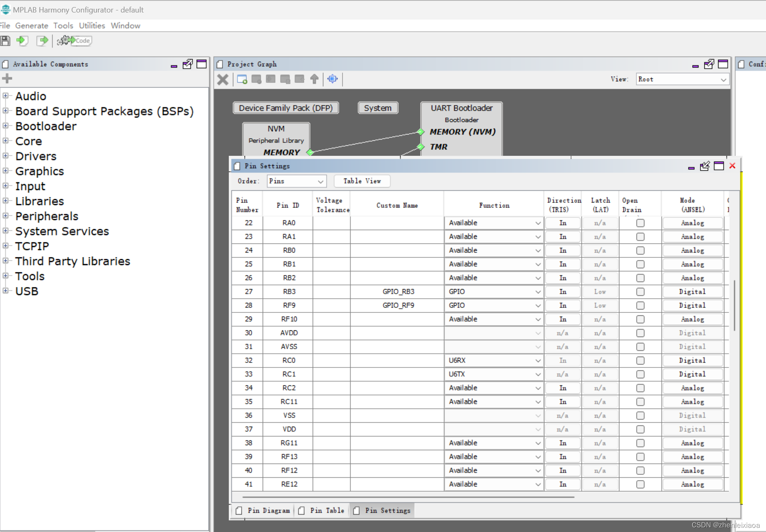This screenshot has height=532, width=766.
Task: Click the MEMORY (NVM) dependency diamond
Action: pyautogui.click(x=421, y=132)
